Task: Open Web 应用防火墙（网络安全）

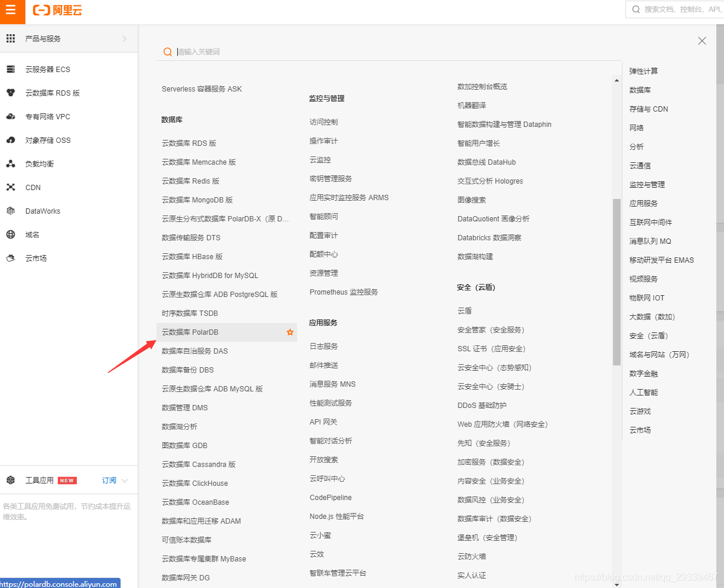Action: [x=503, y=424]
